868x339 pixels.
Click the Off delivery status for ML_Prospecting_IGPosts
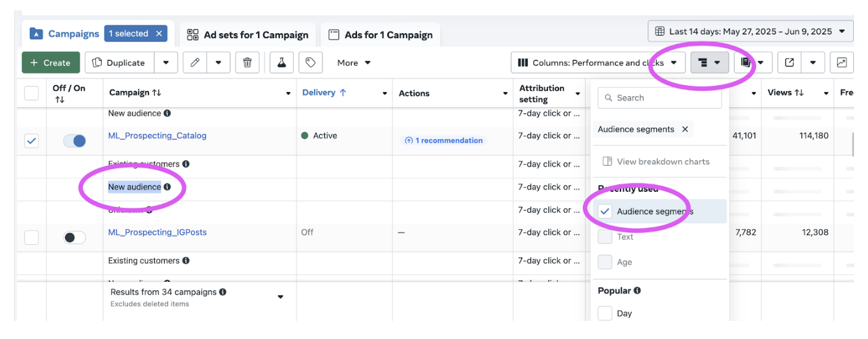(x=307, y=232)
